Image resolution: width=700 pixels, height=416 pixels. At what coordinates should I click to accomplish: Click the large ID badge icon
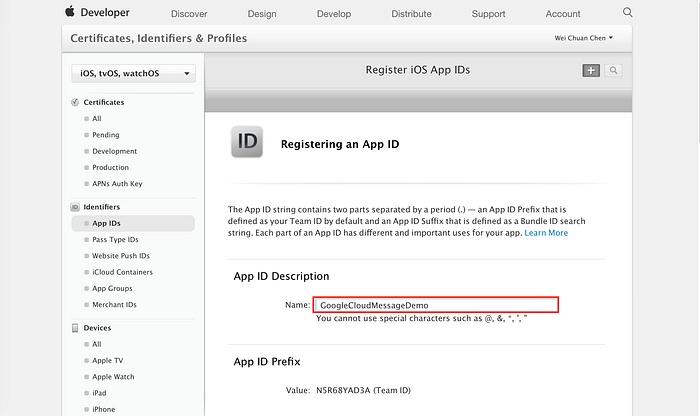tap(247, 142)
